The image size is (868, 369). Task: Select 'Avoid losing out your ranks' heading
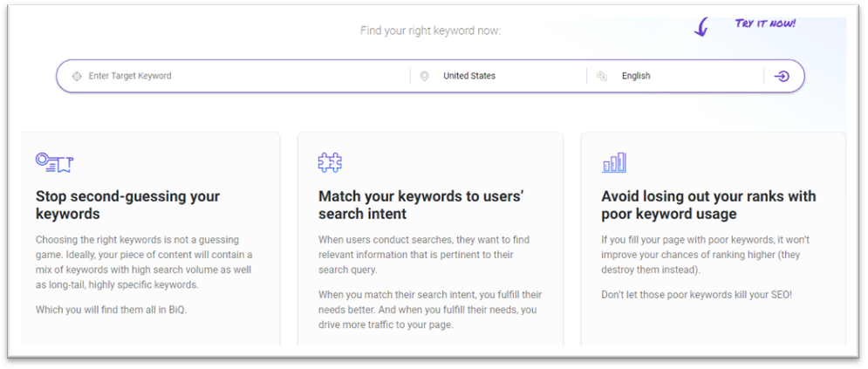point(708,205)
